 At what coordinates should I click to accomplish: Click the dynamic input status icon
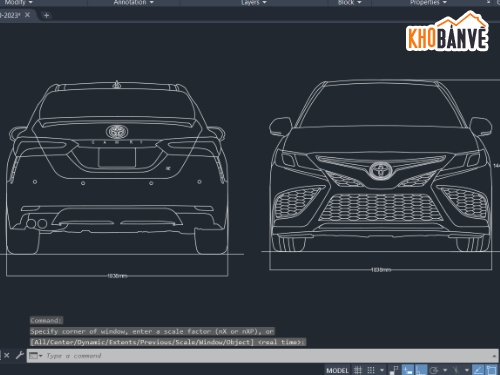tap(408, 370)
